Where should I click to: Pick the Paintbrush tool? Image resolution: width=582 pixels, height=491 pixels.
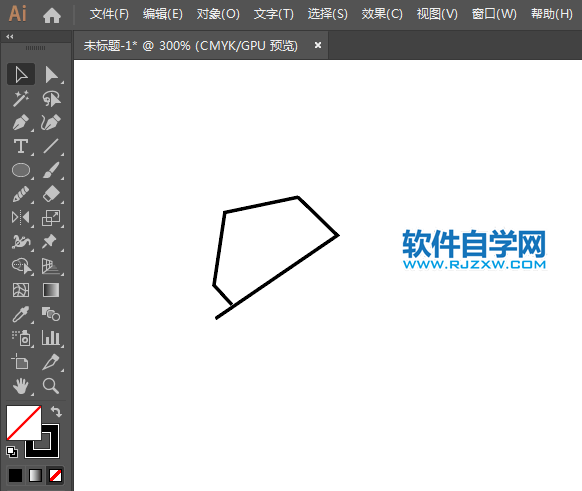pos(52,170)
